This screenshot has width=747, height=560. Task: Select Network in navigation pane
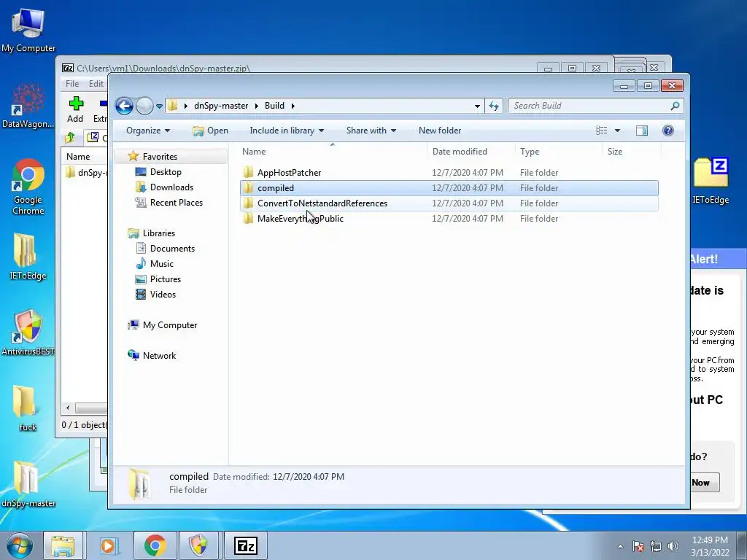159,355
